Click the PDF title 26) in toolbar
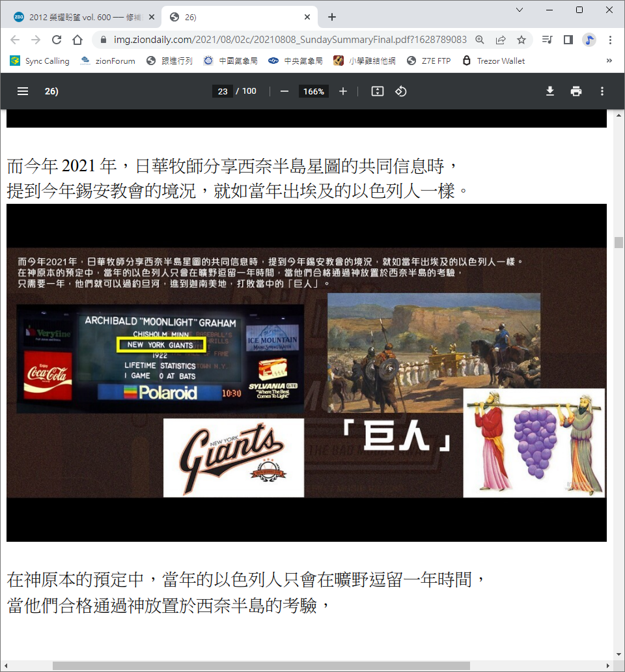The width and height of the screenshot is (625, 672). [x=51, y=91]
